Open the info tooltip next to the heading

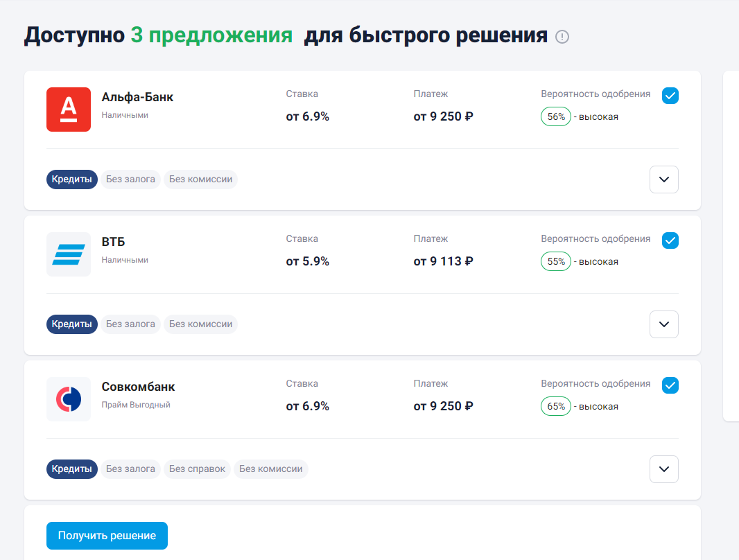(562, 37)
